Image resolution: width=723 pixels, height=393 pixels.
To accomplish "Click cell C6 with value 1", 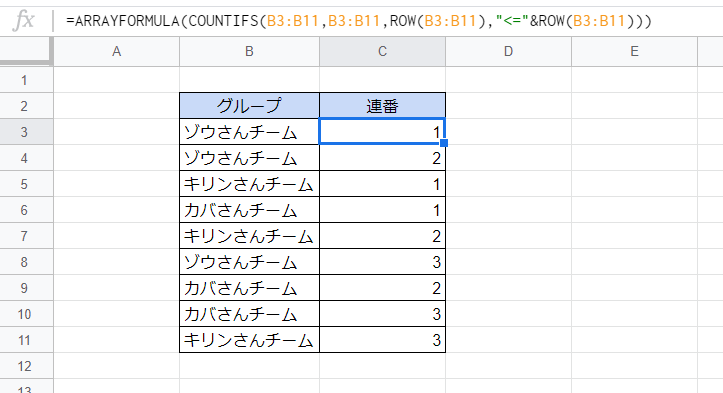I will tap(382, 210).
